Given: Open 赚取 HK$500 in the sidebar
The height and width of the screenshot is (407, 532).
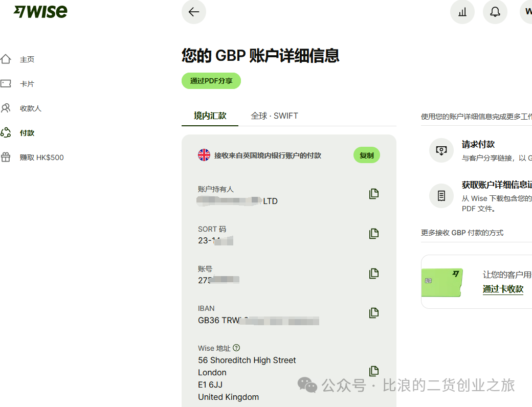Looking at the screenshot, I should pos(42,157).
